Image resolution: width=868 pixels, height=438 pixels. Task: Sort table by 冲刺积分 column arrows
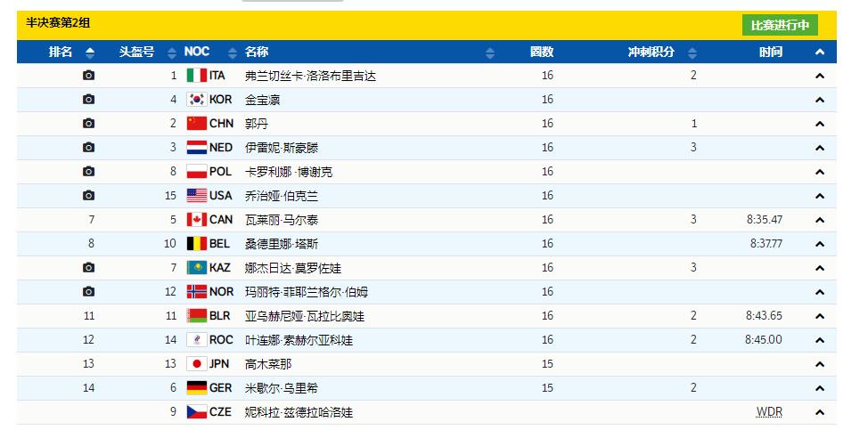pyautogui.click(x=692, y=53)
